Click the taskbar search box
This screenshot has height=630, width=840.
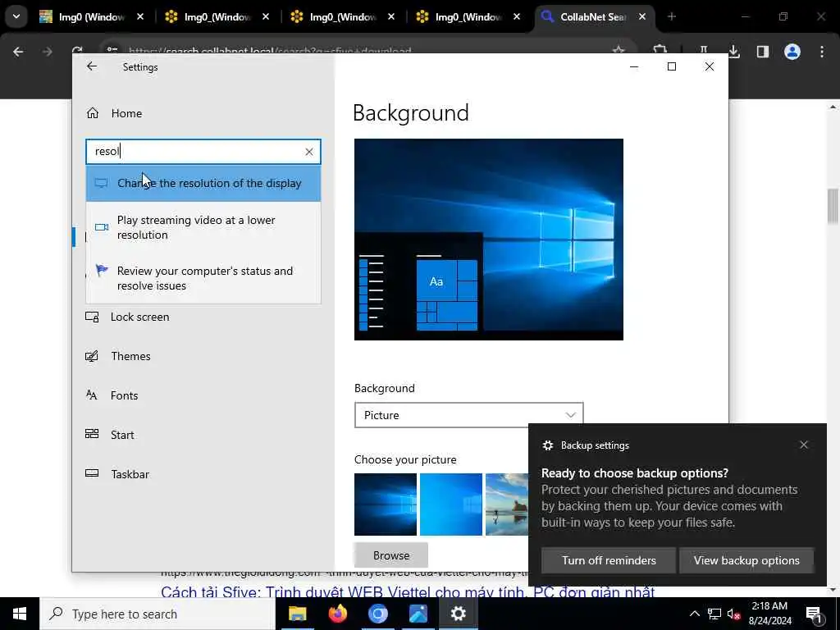(157, 614)
